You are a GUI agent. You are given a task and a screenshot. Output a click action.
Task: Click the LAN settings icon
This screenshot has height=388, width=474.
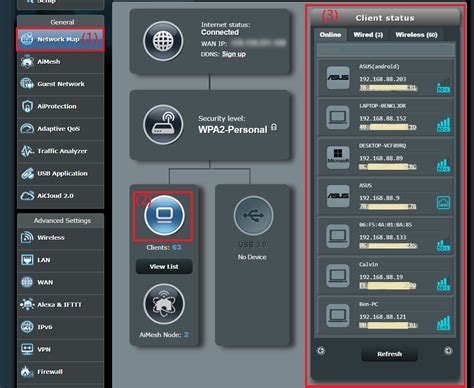tap(27, 260)
